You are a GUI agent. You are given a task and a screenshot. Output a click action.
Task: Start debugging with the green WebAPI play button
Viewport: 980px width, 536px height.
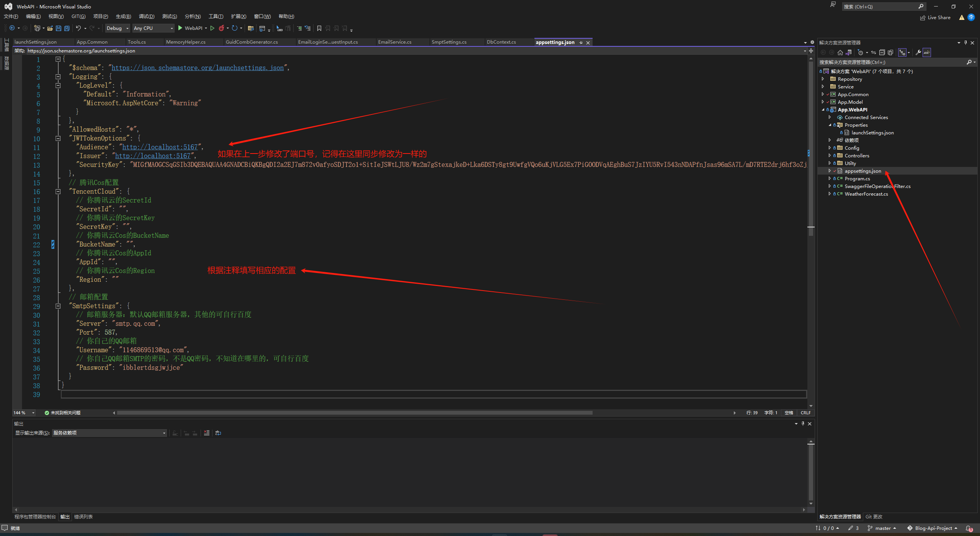click(190, 28)
